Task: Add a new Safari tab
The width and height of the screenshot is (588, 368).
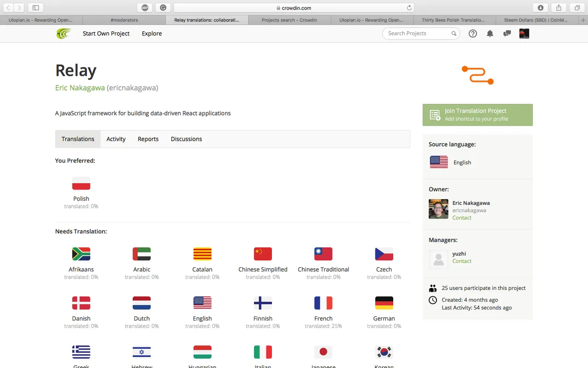Action: click(x=583, y=20)
